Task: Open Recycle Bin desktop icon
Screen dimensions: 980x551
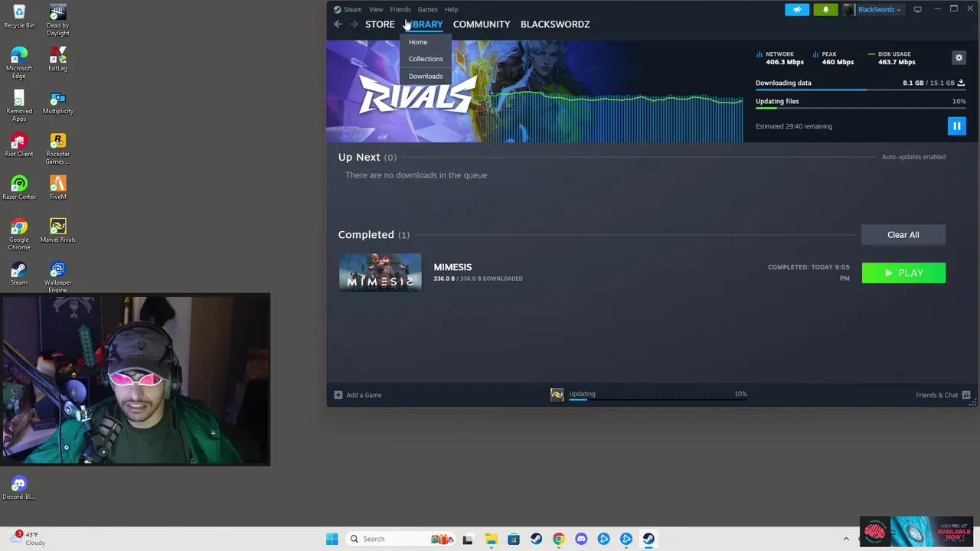Action: [19, 17]
